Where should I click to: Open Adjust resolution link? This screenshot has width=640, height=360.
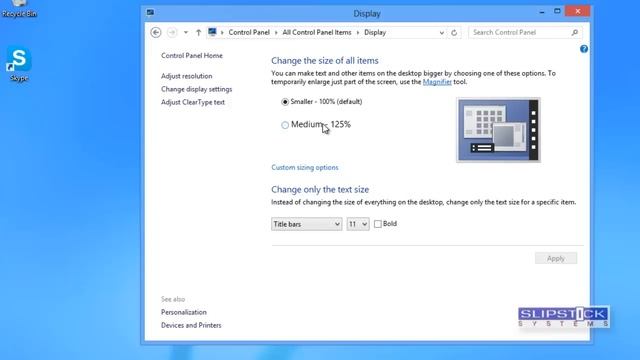pyautogui.click(x=187, y=76)
